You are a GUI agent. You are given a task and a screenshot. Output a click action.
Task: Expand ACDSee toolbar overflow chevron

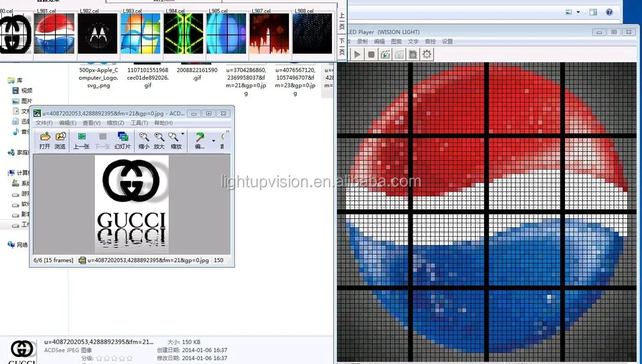coord(227,132)
